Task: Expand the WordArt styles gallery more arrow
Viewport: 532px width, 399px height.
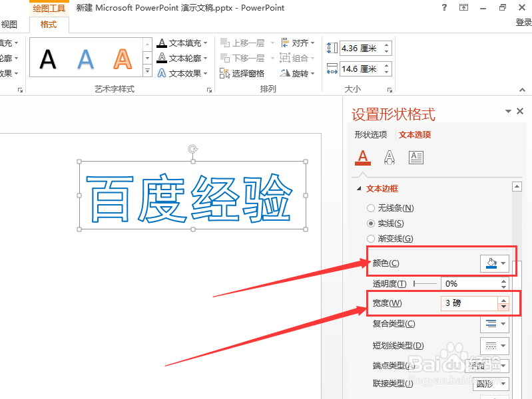Action: [x=147, y=71]
